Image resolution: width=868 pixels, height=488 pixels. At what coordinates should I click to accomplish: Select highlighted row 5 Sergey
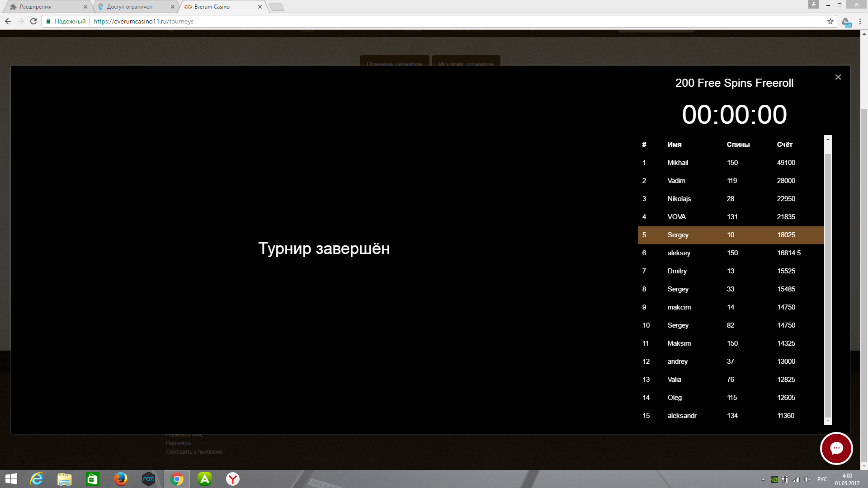click(731, 235)
